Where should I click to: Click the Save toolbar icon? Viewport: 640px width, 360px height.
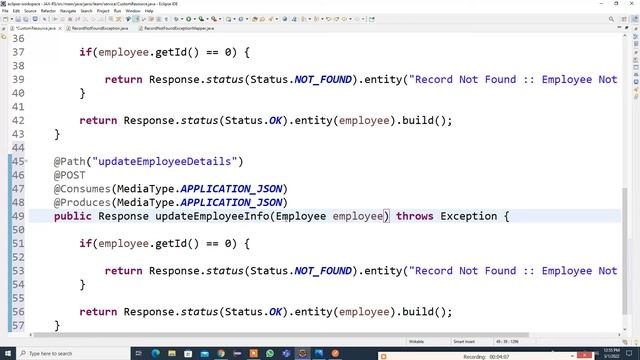tap(18, 19)
